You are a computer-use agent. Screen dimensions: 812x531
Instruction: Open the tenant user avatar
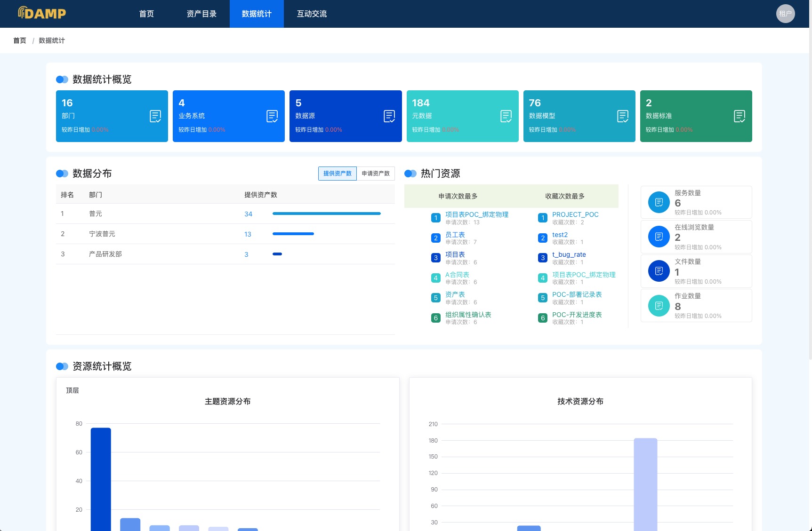point(785,14)
